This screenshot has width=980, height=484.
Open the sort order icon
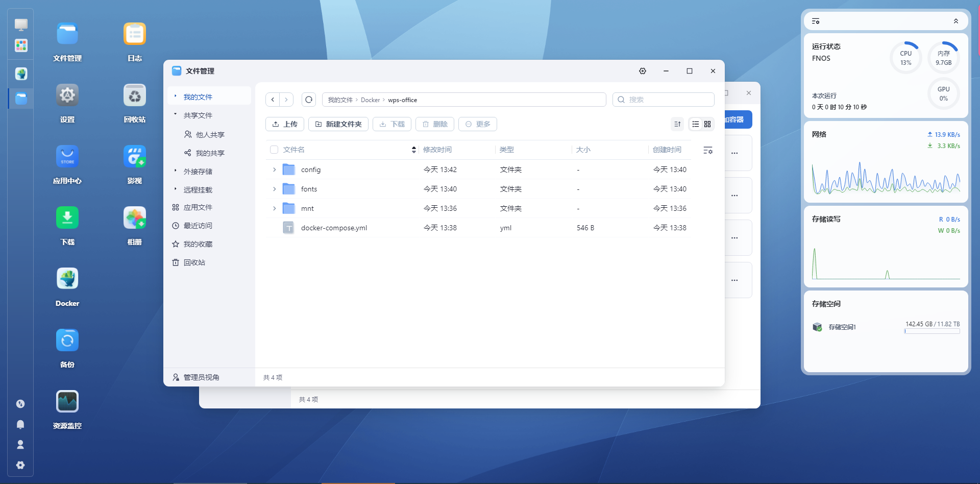tap(677, 124)
